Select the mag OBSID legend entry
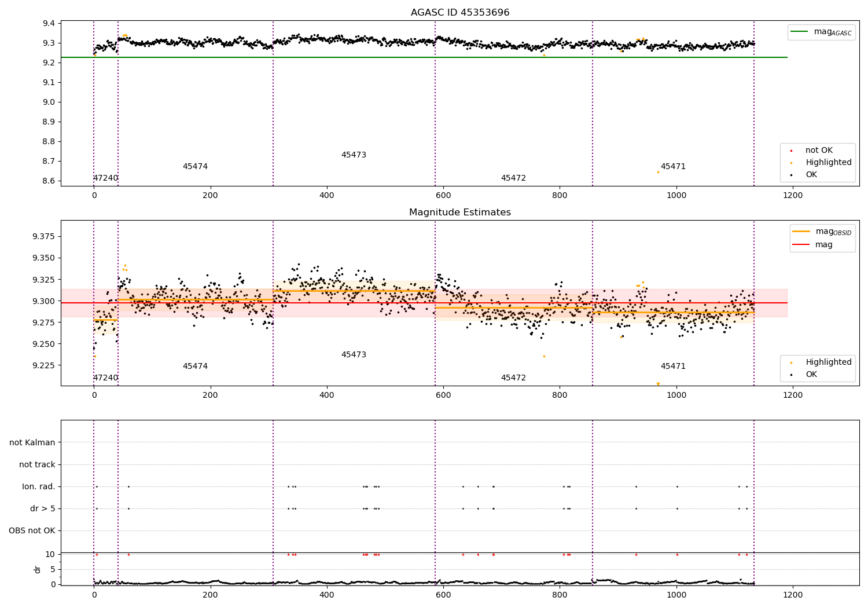868x608 pixels. pyautogui.click(x=822, y=232)
